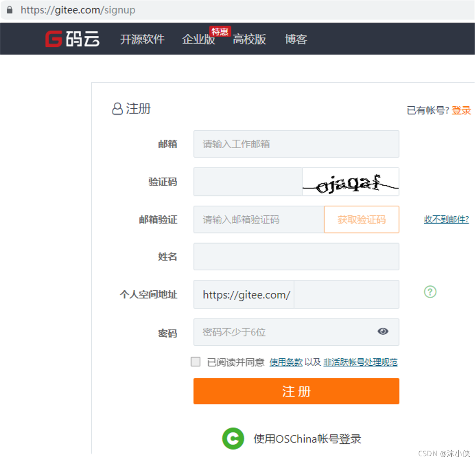The height and width of the screenshot is (461, 476).
Task: Click the orange 注册 submit button
Action: (296, 391)
